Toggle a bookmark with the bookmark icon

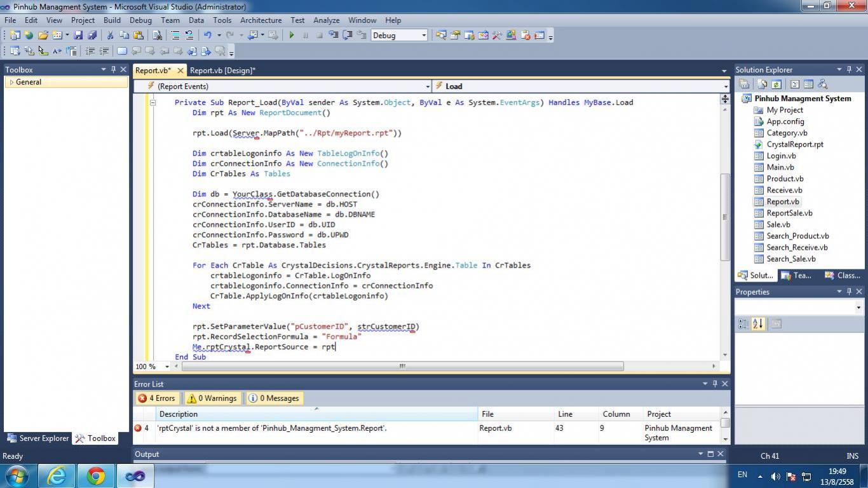coord(122,51)
